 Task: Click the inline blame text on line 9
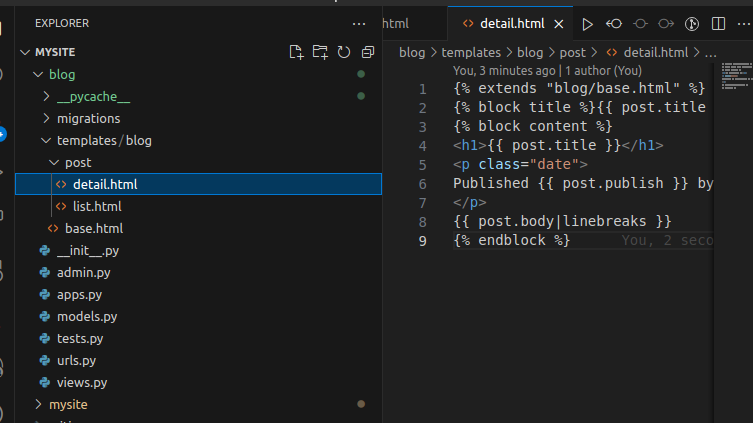[x=667, y=240]
